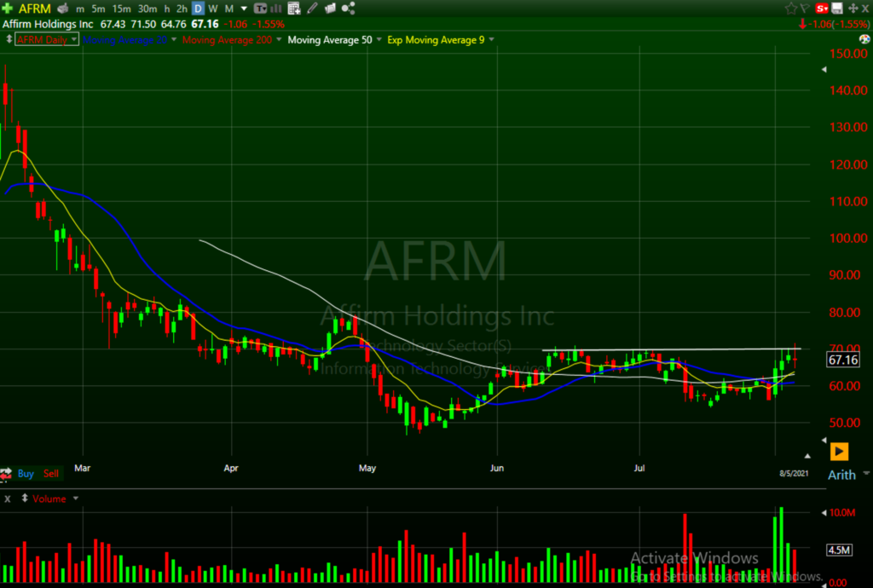This screenshot has height=588, width=873.
Task: Click the bold 67.16 last price in the quote line
Action: pyautogui.click(x=205, y=25)
